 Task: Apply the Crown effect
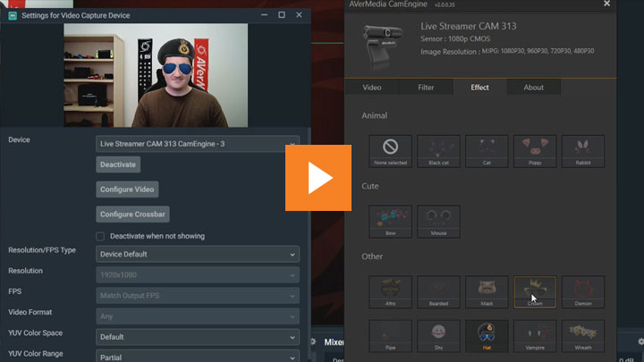[x=535, y=291]
